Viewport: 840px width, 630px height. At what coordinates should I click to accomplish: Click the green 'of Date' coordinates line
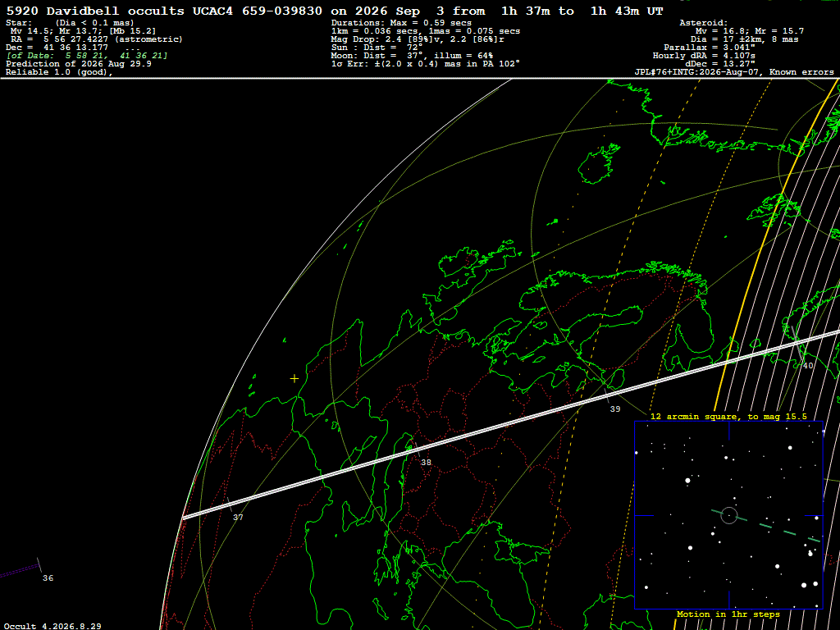pos(87,55)
